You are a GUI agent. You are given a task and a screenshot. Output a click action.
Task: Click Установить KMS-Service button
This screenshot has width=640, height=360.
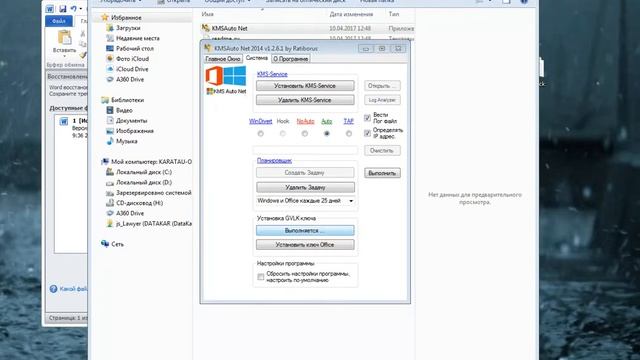click(305, 86)
